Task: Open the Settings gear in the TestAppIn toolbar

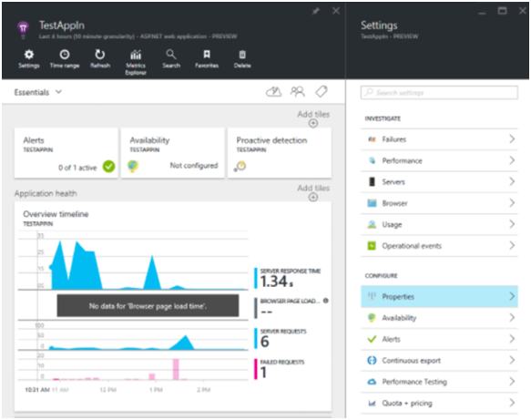Action: [29, 58]
